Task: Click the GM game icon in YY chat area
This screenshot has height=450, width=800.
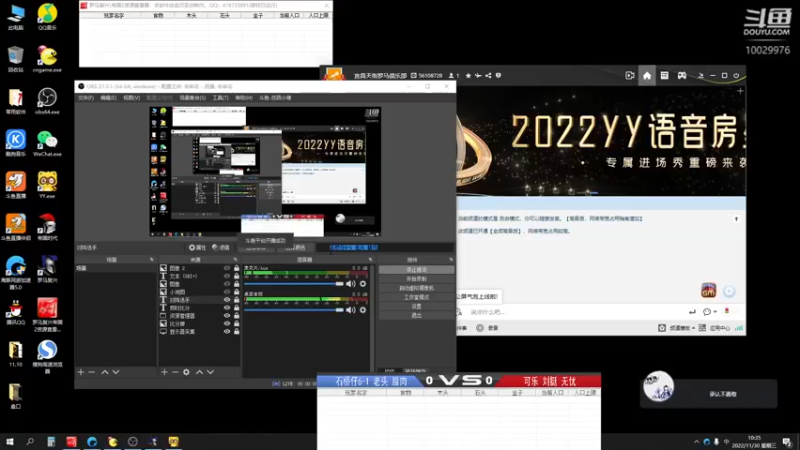Action: 708,290
